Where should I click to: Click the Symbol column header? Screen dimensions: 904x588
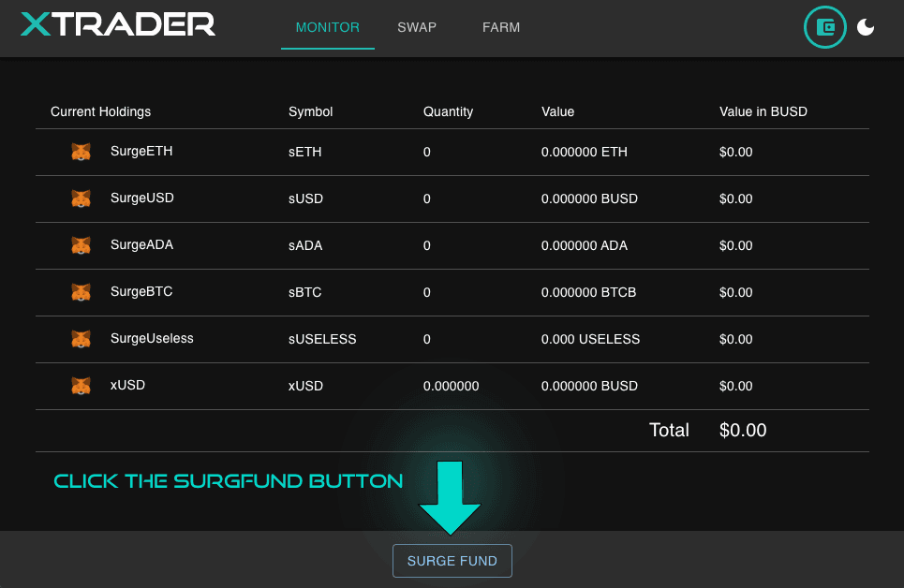click(310, 111)
